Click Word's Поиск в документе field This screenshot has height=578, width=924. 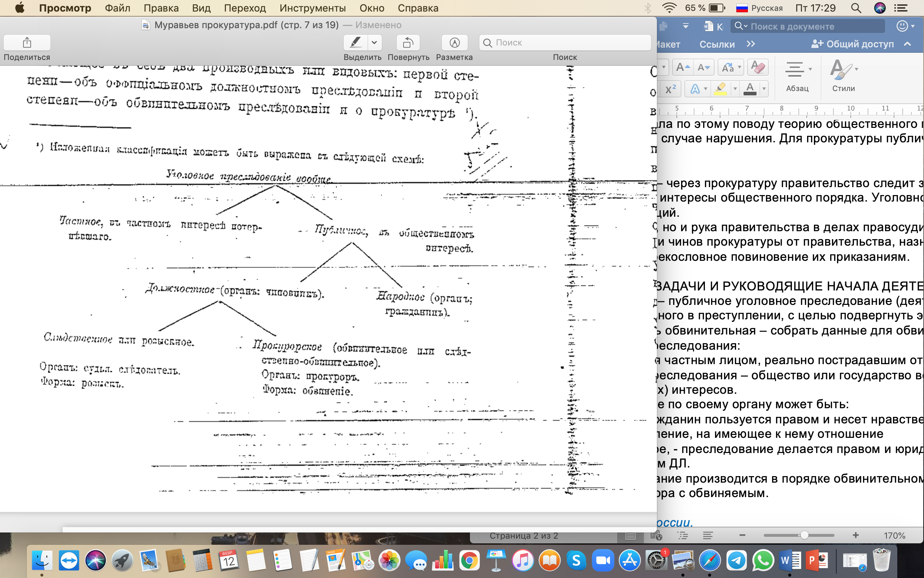coord(807,26)
